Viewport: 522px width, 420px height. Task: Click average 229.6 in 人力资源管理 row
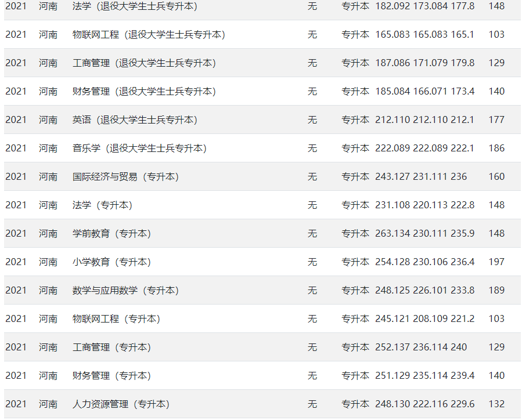tap(462, 404)
